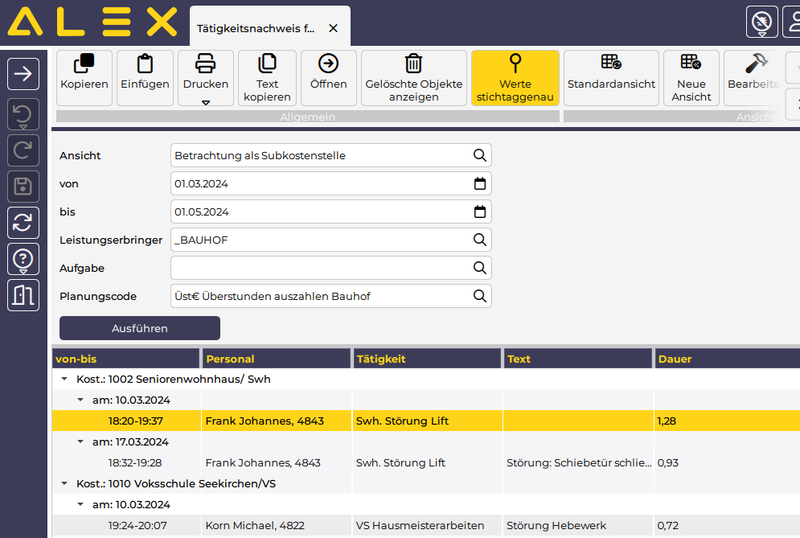800x538 pixels.
Task: Click the Einfügen clipboard icon
Action: (x=144, y=77)
